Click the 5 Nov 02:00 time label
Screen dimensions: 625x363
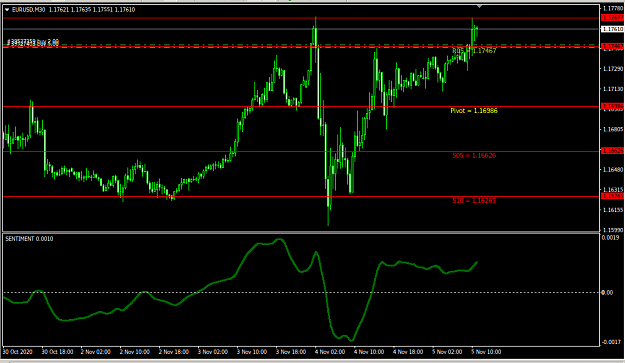point(447,352)
